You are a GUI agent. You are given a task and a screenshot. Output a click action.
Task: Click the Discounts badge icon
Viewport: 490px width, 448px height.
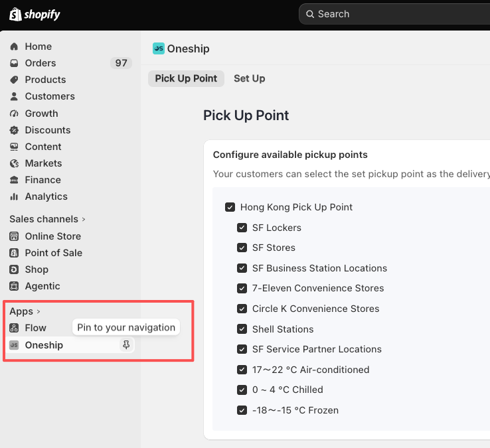[14, 130]
